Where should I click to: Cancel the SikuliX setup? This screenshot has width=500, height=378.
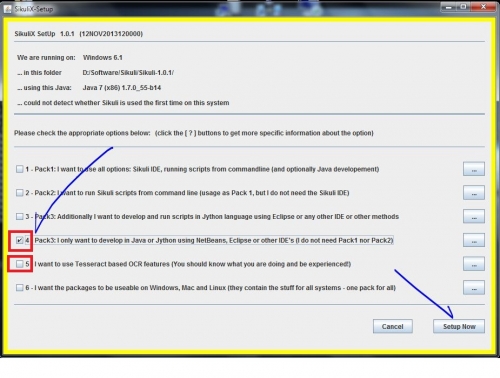click(x=393, y=326)
